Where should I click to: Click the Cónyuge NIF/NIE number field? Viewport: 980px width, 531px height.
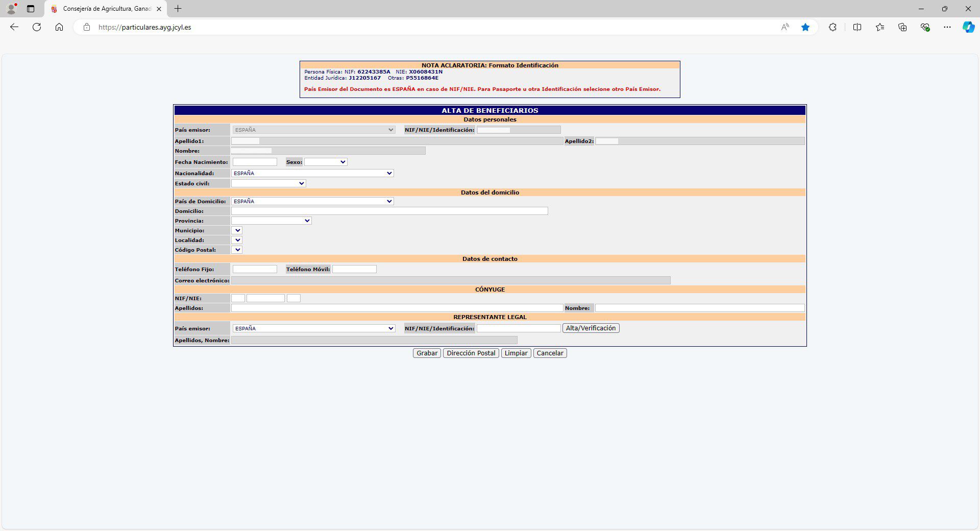(x=265, y=298)
